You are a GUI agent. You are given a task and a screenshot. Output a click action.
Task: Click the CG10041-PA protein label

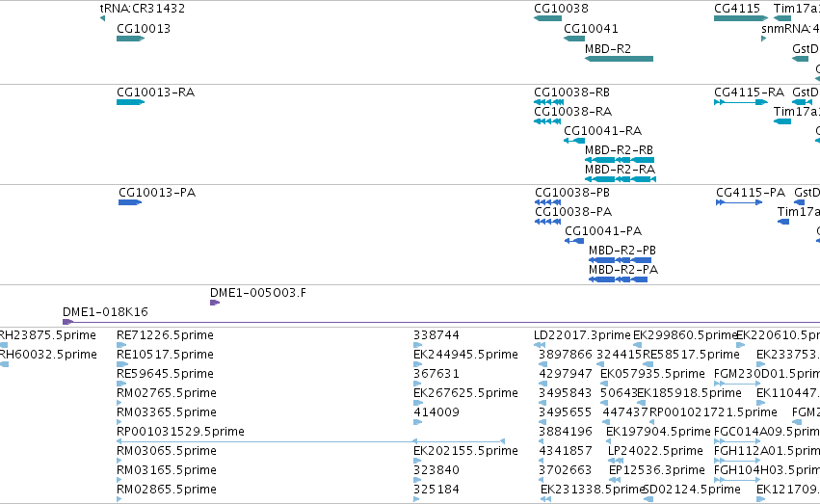tap(603, 231)
